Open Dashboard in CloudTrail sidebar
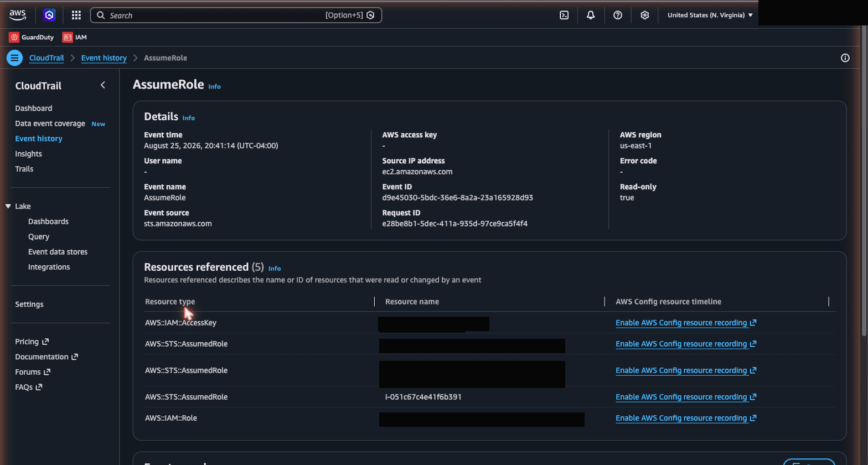 point(34,108)
